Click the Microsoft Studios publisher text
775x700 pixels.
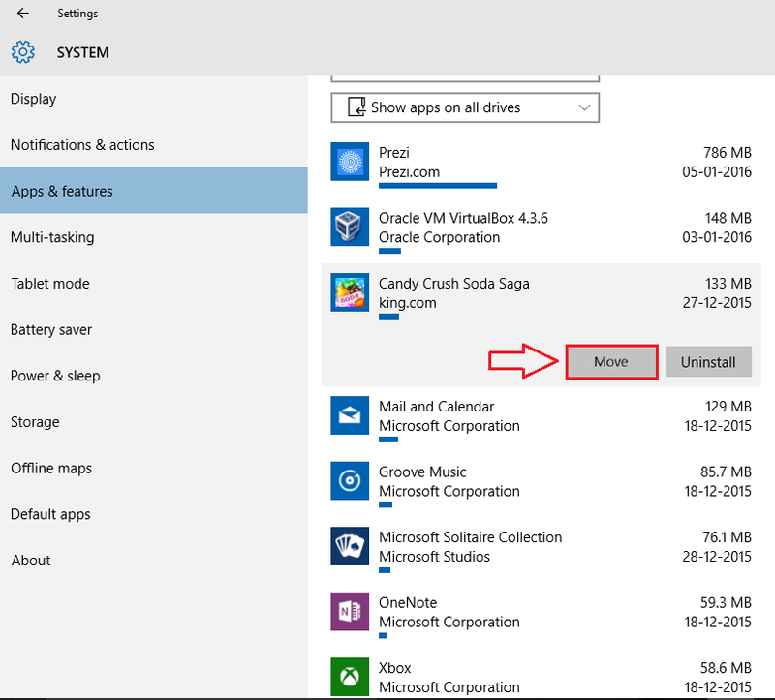pyautogui.click(x=434, y=557)
